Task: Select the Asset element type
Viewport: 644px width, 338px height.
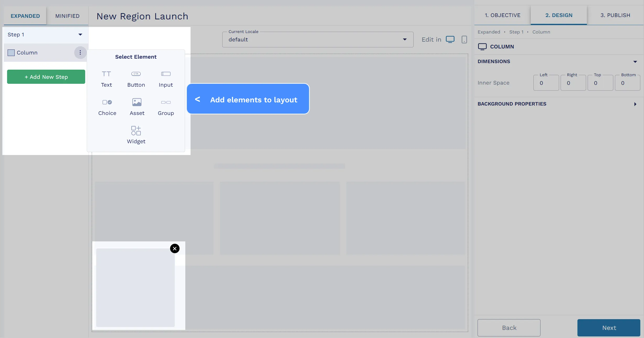Action: coord(136,106)
